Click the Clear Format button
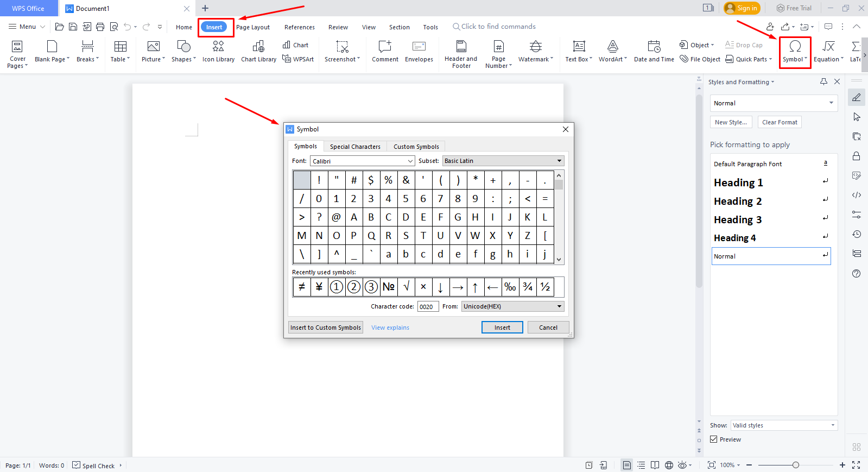This screenshot has height=472, width=868. click(780, 122)
